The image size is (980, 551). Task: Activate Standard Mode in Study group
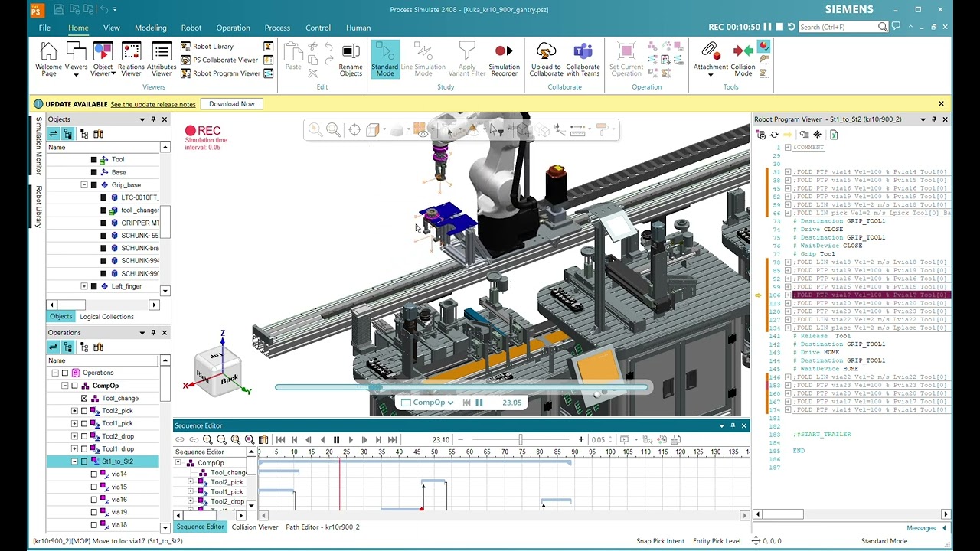click(385, 59)
